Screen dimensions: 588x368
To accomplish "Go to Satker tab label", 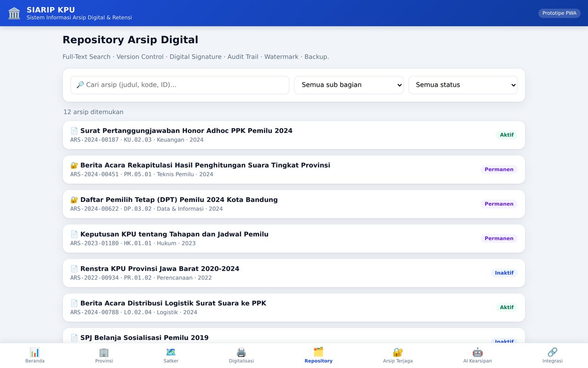I will pos(171,361).
